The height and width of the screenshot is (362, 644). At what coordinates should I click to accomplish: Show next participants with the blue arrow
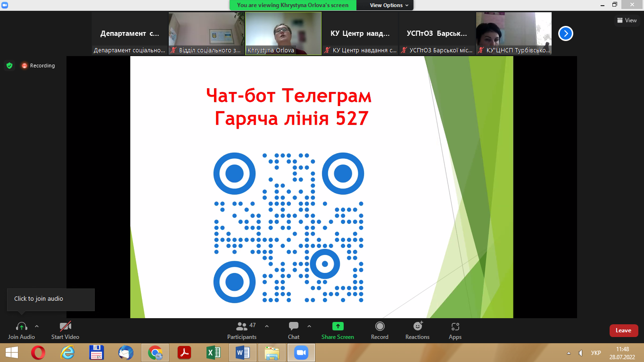pos(566,33)
